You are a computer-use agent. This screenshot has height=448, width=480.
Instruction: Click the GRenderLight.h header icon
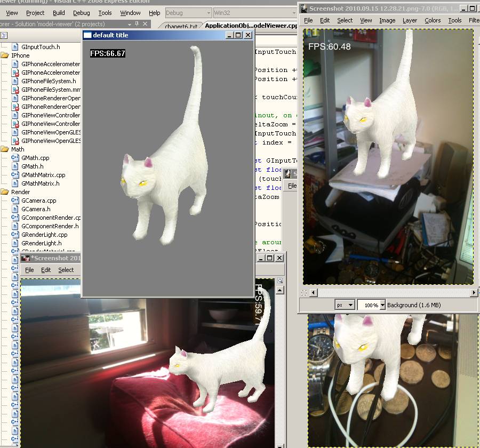click(x=15, y=243)
